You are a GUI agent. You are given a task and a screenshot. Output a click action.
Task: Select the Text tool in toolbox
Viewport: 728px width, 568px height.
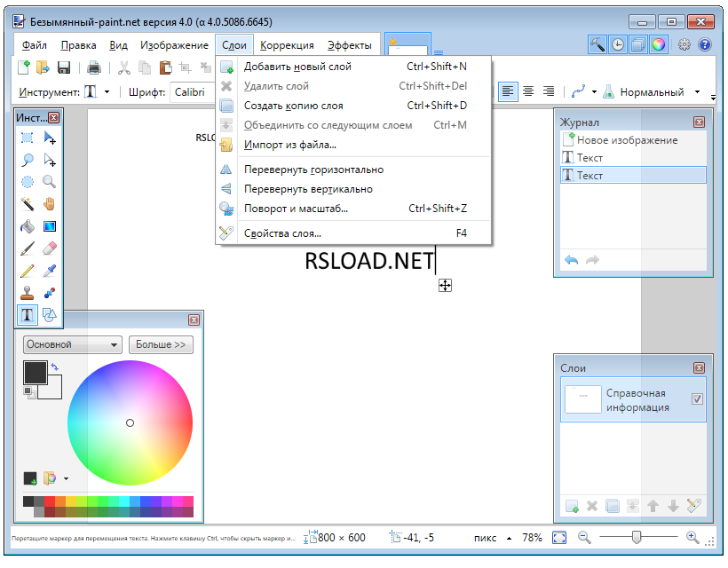[x=27, y=315]
